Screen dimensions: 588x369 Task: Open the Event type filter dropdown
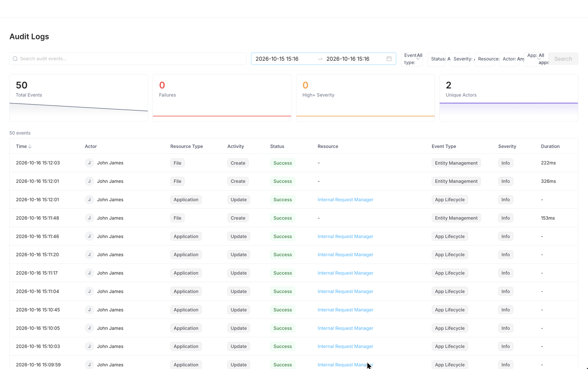pos(412,59)
